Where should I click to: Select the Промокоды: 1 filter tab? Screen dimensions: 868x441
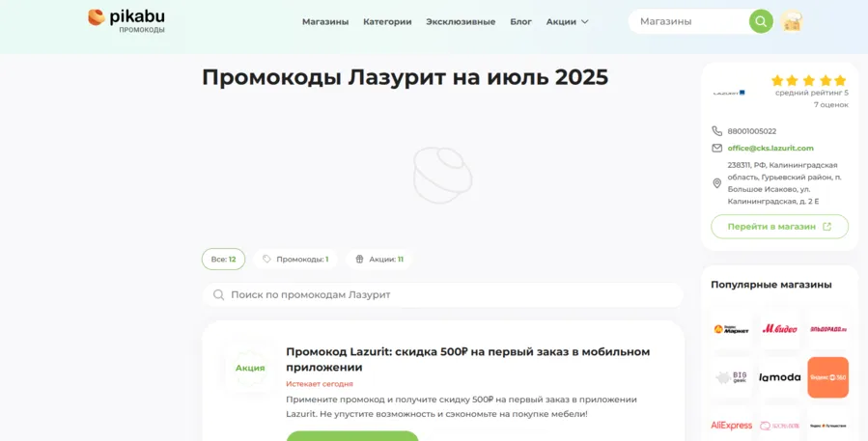tap(295, 259)
